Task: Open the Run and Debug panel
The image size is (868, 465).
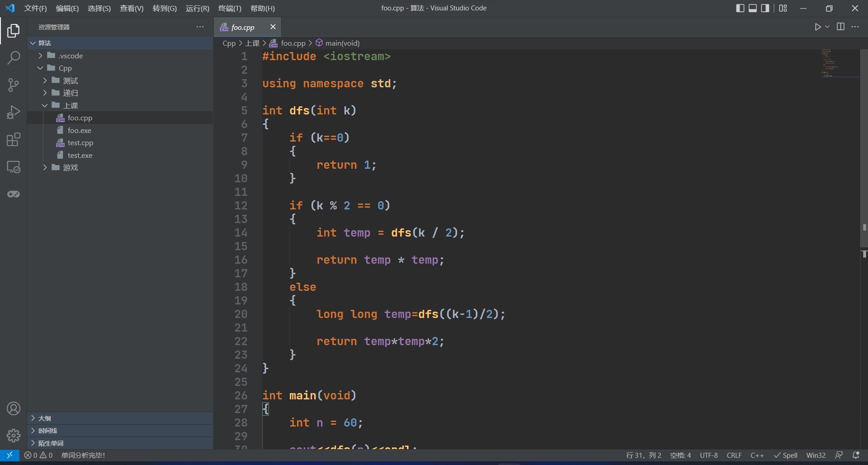Action: tap(14, 112)
